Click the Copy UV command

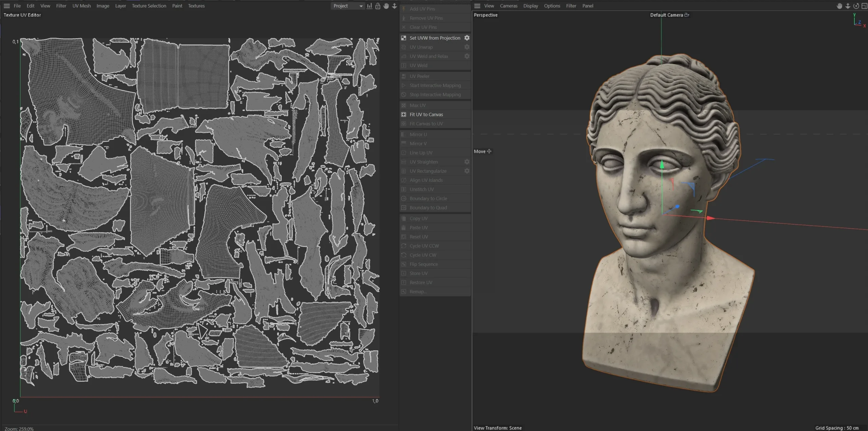(418, 218)
